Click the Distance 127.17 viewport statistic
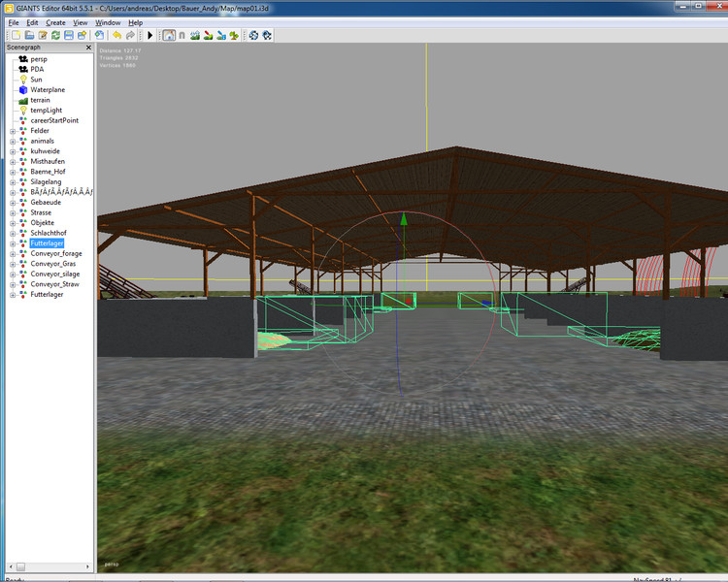 click(119, 50)
